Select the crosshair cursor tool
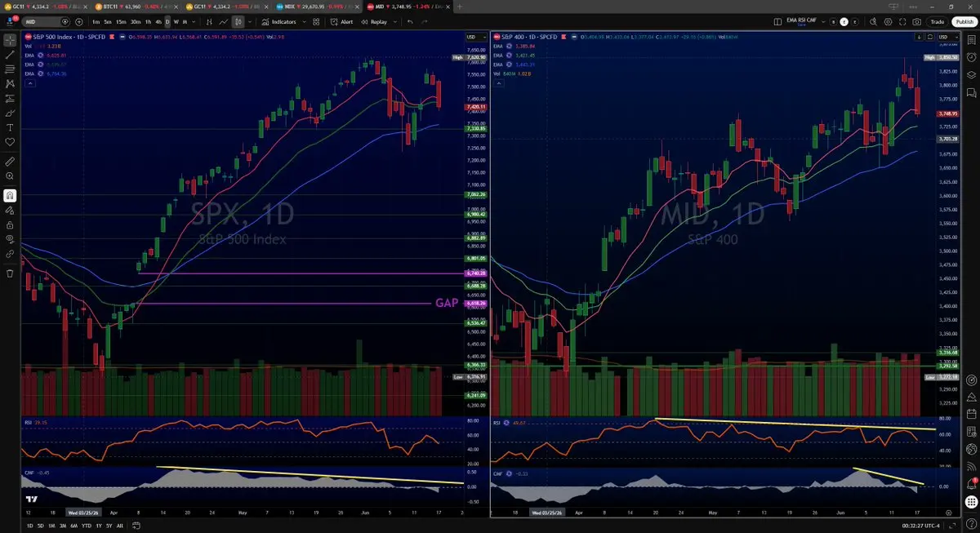This screenshot has height=533, width=980. coord(10,39)
